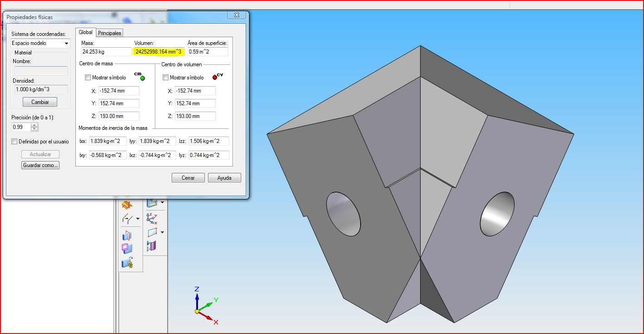Click the orange surface tool icon
The image size is (644, 334).
127,205
